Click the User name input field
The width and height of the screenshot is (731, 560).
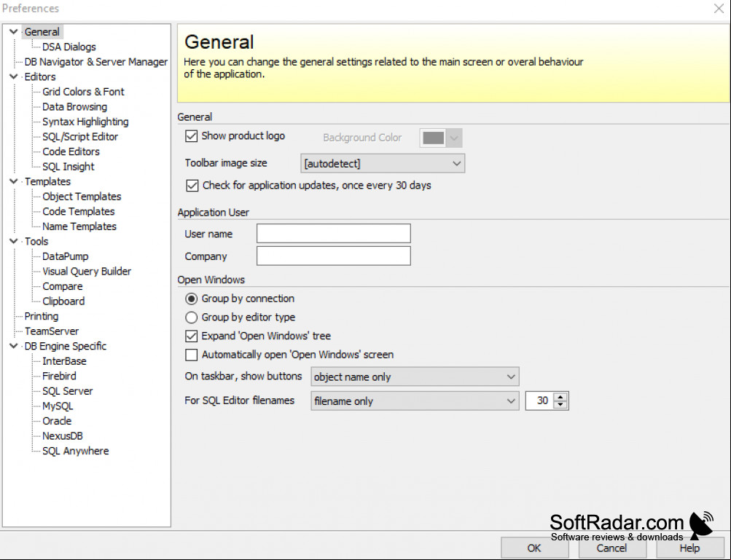click(333, 234)
